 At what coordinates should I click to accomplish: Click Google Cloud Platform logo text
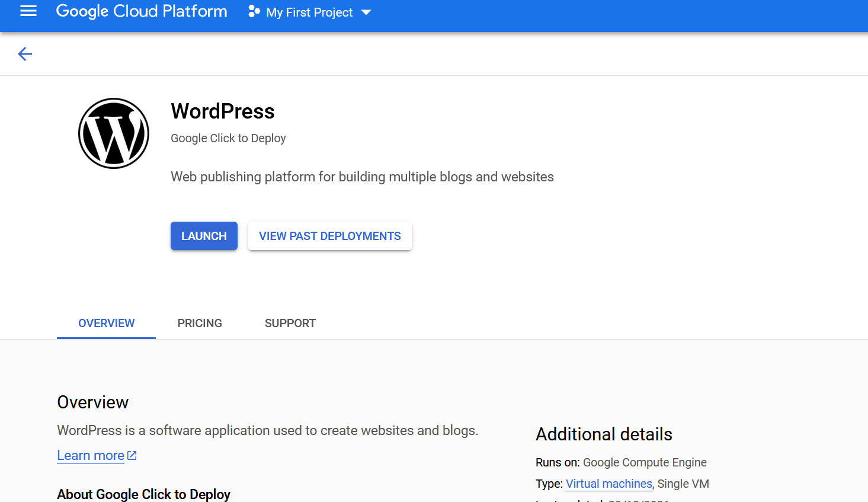[x=142, y=11]
